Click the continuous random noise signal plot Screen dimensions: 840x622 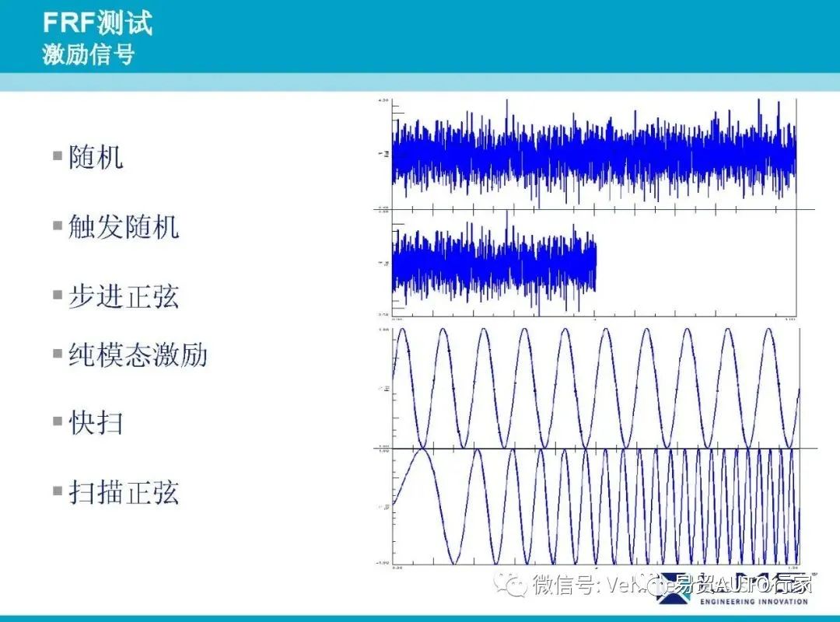click(594, 154)
